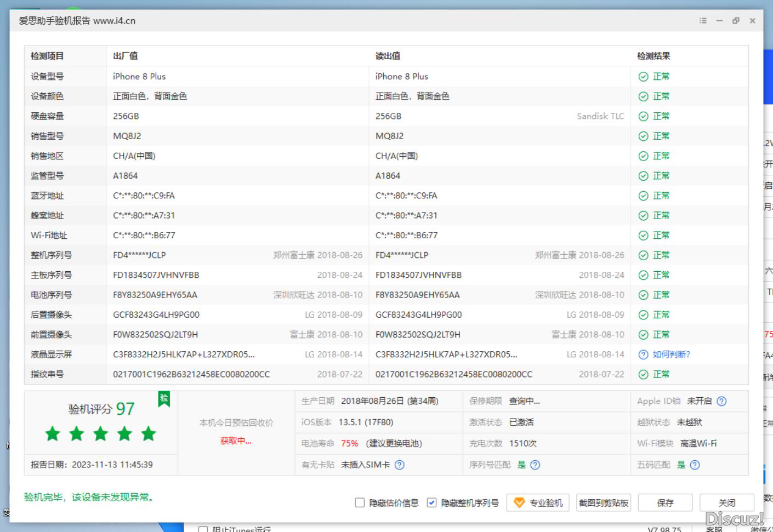Click the 读出值 column header
The width and height of the screenshot is (773, 532).
tap(388, 56)
